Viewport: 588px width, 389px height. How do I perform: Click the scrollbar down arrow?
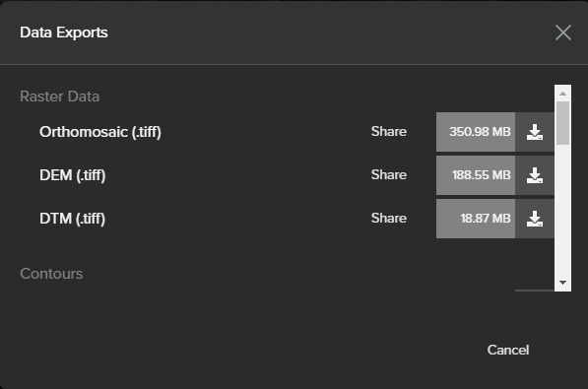click(x=562, y=283)
